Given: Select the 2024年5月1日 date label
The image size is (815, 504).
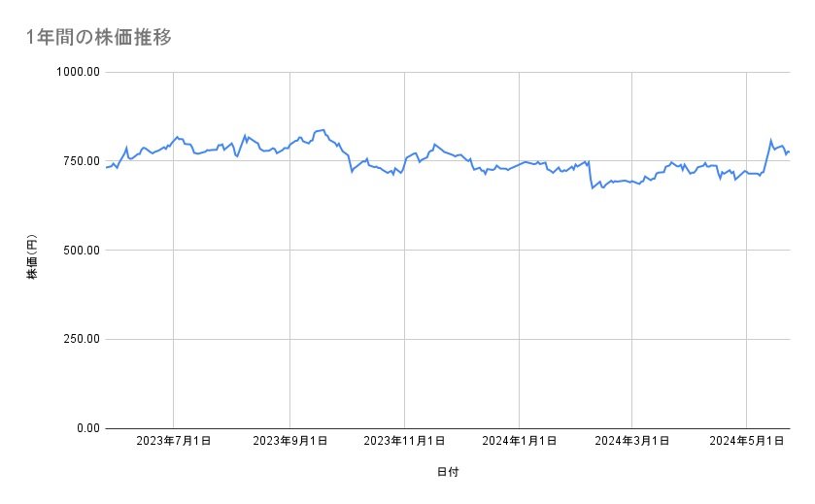Looking at the screenshot, I should 746,442.
